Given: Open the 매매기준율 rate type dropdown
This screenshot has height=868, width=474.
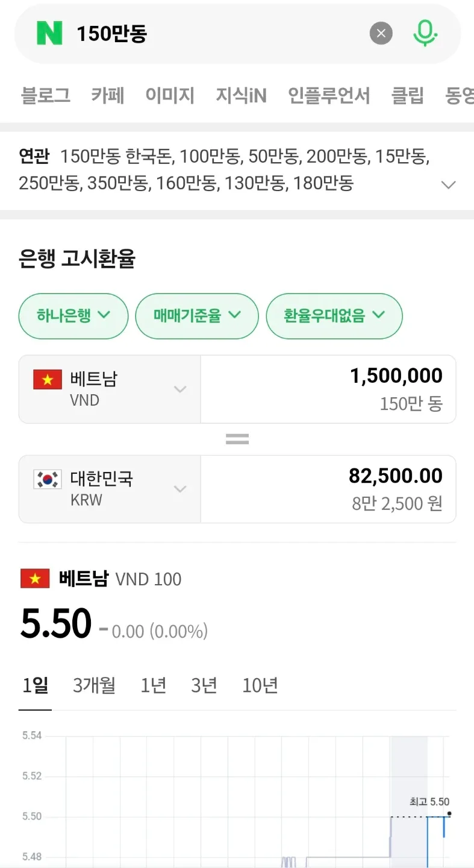Looking at the screenshot, I should coord(197,315).
